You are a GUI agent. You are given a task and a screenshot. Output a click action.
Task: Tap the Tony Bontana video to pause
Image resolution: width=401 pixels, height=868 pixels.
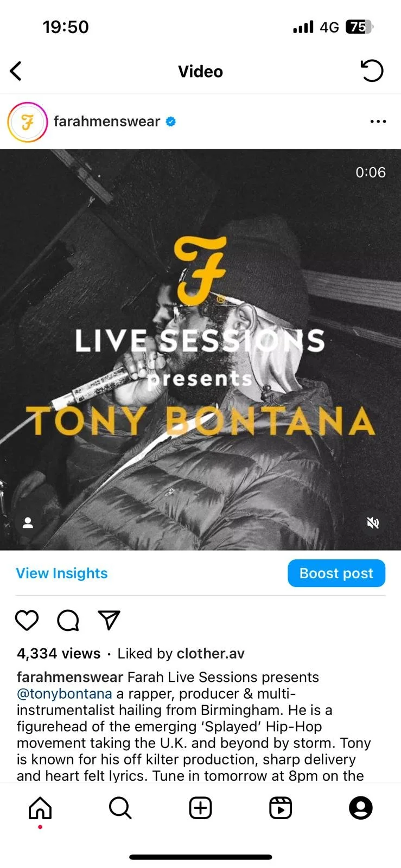(200, 349)
